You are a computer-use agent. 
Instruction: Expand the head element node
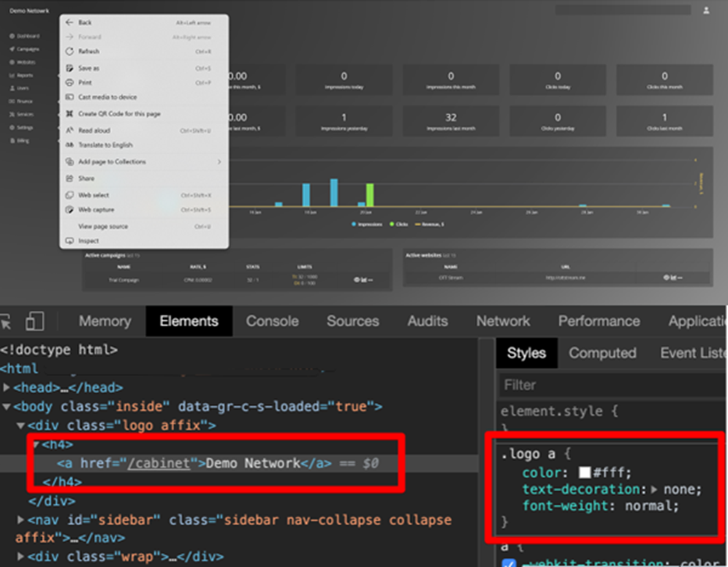(7, 387)
